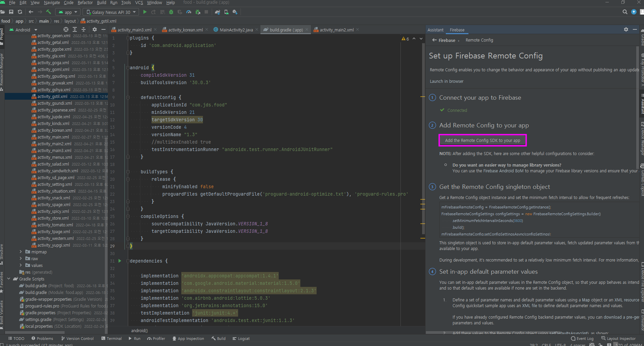Open the Galaxy Nexus API 30 device dropdown
Viewport: 644px width, 346px height.
[x=111, y=12]
